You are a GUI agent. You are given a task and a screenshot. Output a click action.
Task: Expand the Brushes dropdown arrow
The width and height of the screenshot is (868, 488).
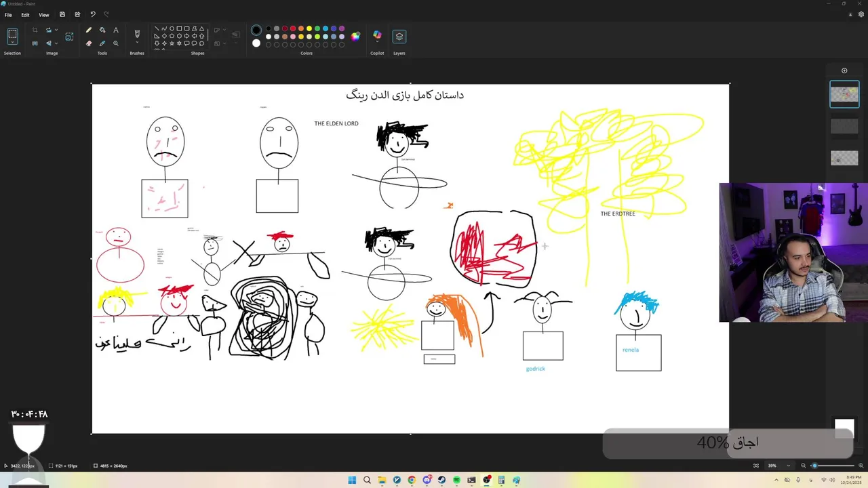point(137,43)
